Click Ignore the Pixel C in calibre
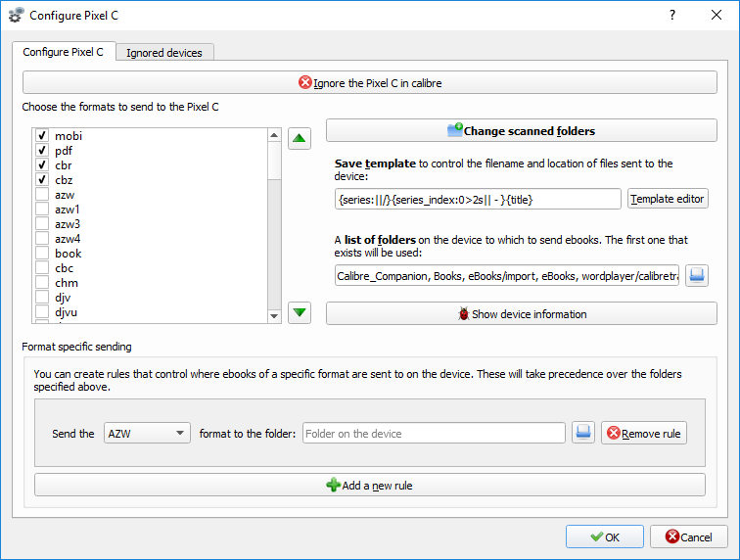 (x=370, y=82)
